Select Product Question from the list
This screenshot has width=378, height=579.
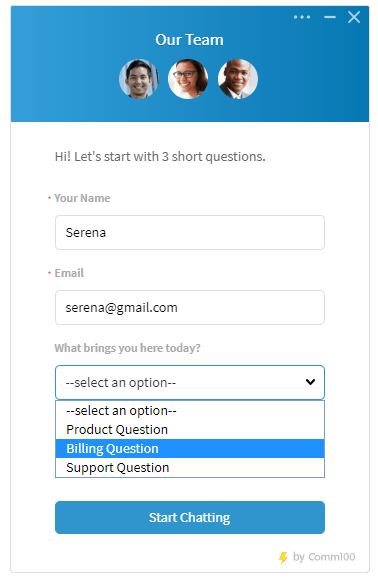coord(190,430)
